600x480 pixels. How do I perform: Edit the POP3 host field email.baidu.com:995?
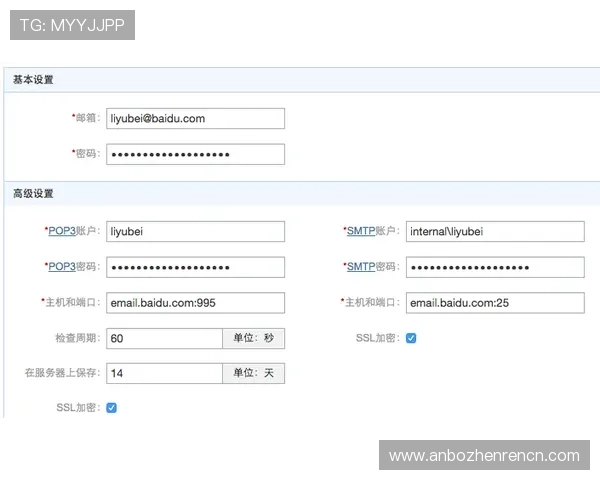point(195,302)
